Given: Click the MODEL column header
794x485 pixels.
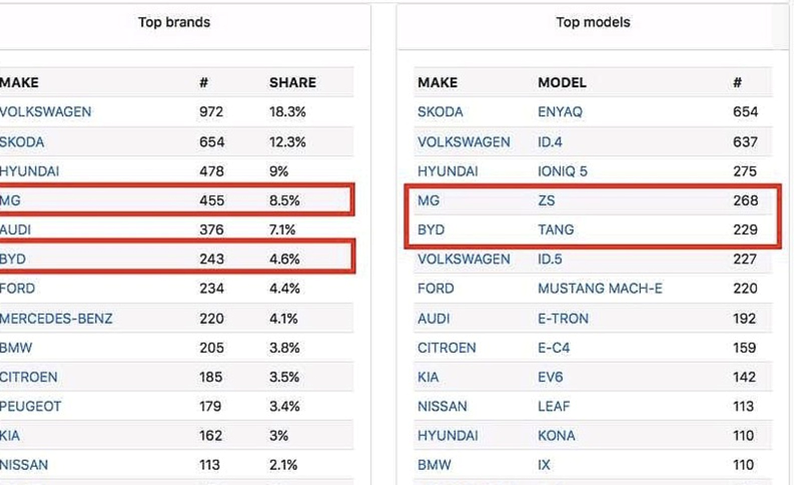Looking at the screenshot, I should 562,83.
